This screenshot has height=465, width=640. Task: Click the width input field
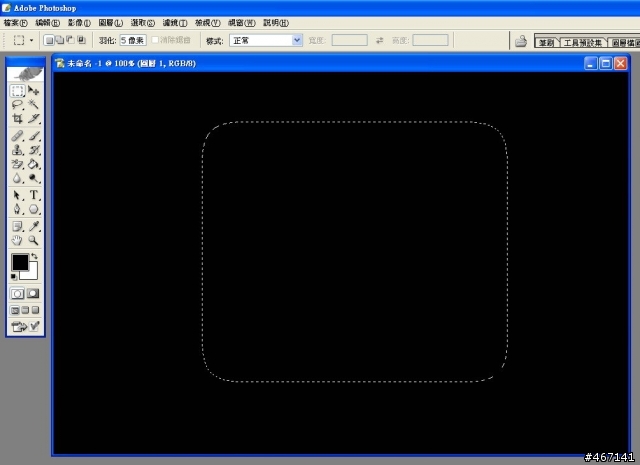pos(349,40)
